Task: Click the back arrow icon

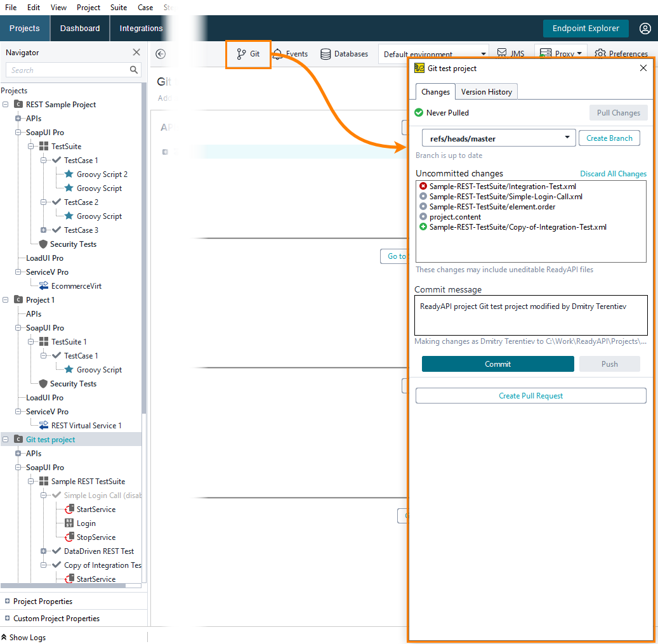Action: tap(161, 54)
